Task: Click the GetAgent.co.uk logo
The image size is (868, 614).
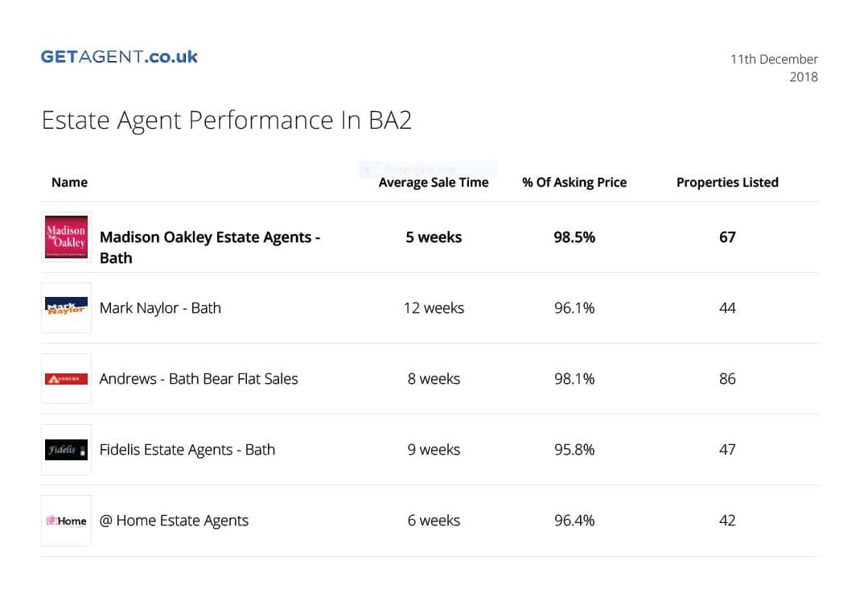Action: click(x=119, y=56)
